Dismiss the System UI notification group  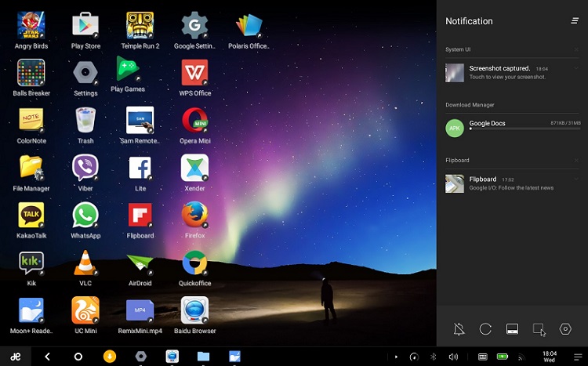(x=576, y=49)
